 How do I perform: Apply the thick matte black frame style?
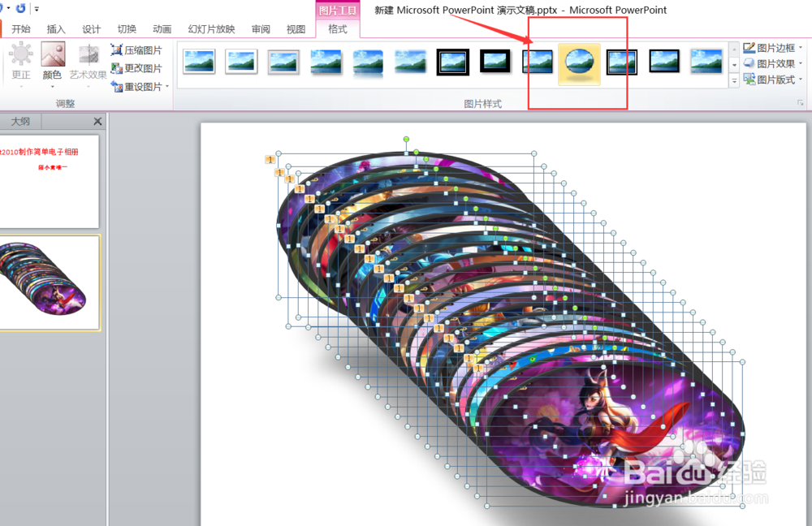[495, 61]
